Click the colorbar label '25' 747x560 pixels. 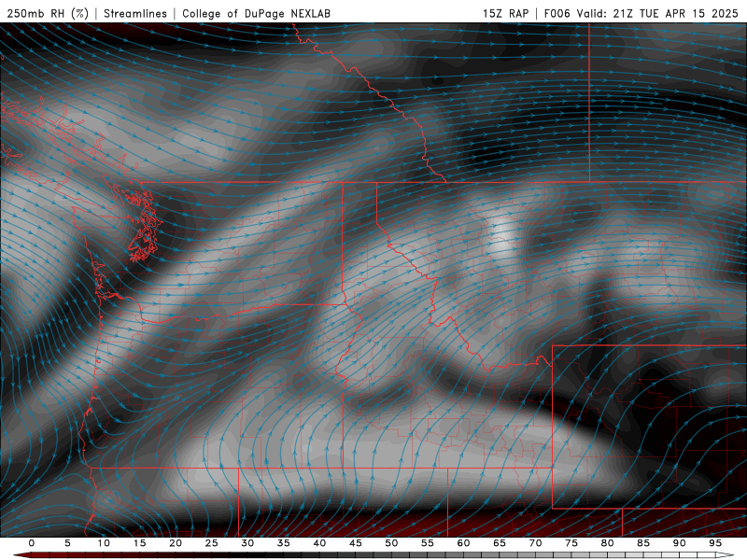pyautogui.click(x=212, y=543)
